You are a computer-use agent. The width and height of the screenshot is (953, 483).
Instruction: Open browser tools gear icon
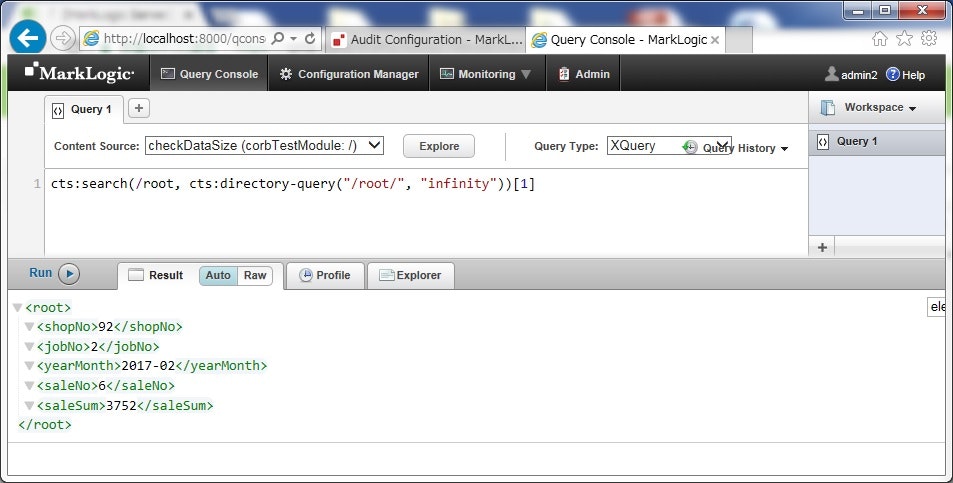pyautogui.click(x=929, y=39)
